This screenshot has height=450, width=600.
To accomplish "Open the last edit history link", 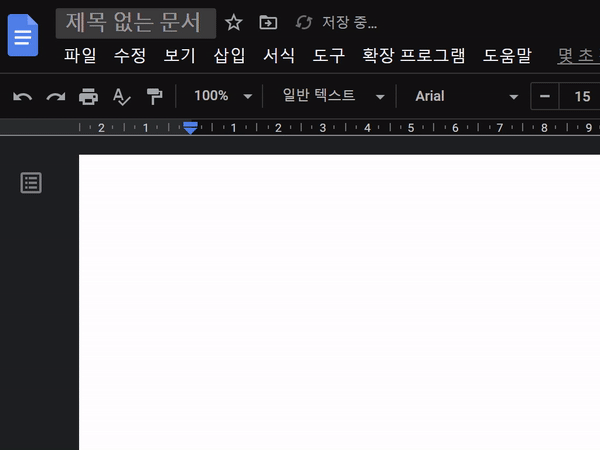I will click(578, 56).
